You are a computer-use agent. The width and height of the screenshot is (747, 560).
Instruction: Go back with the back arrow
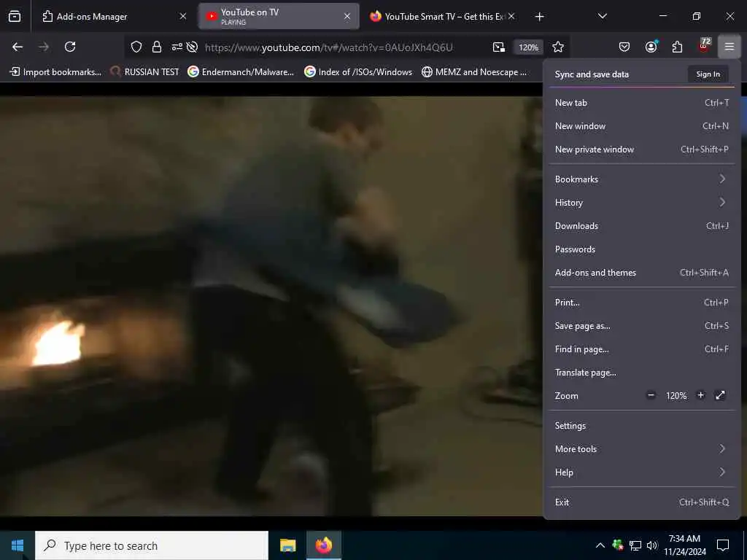18,47
